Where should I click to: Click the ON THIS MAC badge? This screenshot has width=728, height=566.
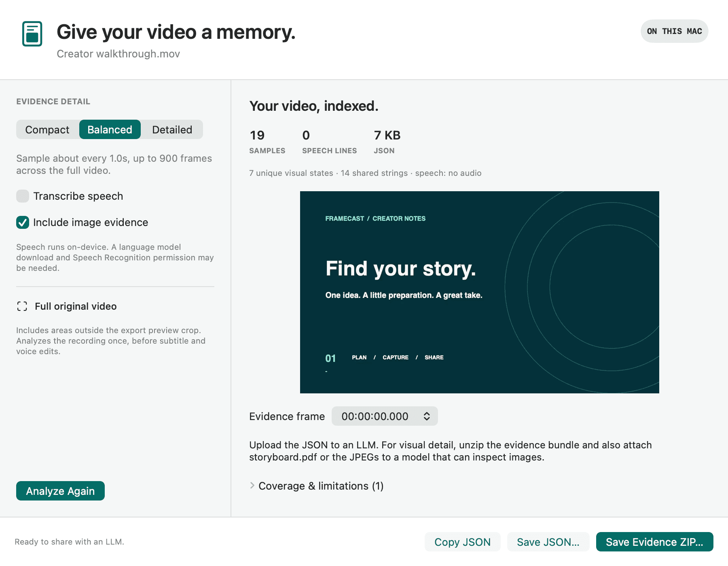(674, 31)
